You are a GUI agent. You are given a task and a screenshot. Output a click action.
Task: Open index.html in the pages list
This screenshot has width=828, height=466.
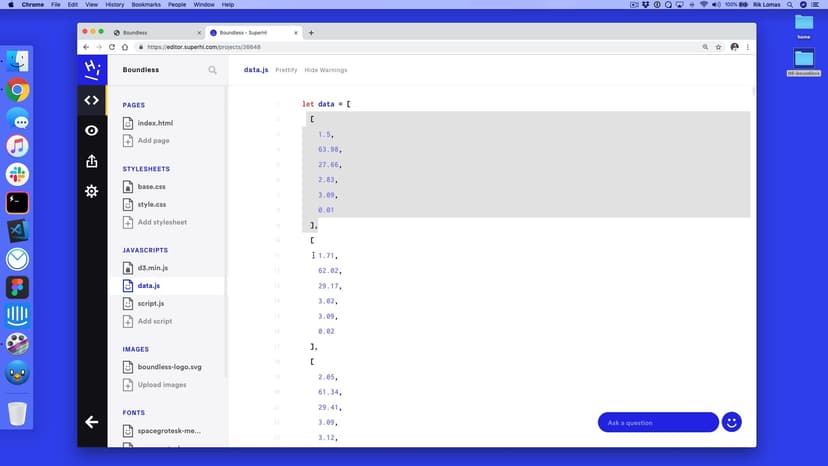tap(155, 123)
